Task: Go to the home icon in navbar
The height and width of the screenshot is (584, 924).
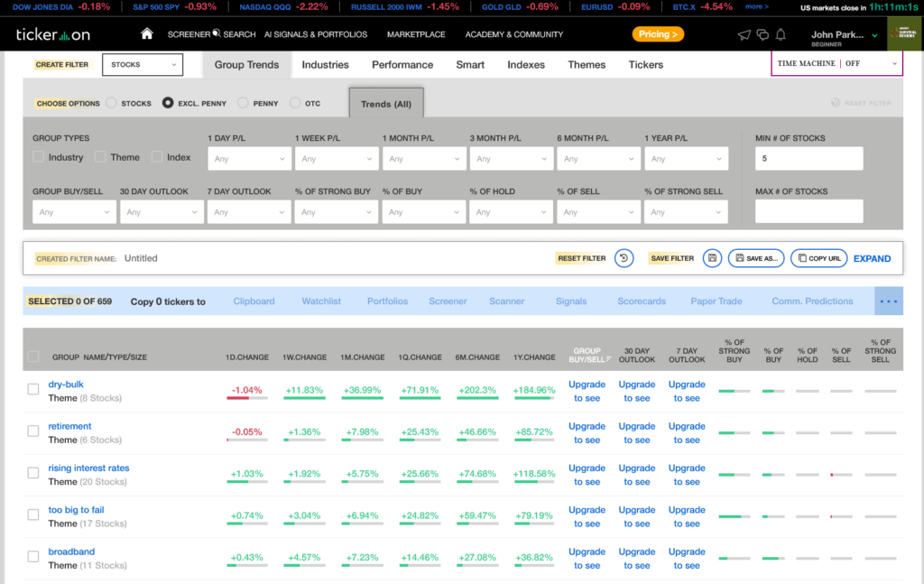Action: (x=147, y=33)
